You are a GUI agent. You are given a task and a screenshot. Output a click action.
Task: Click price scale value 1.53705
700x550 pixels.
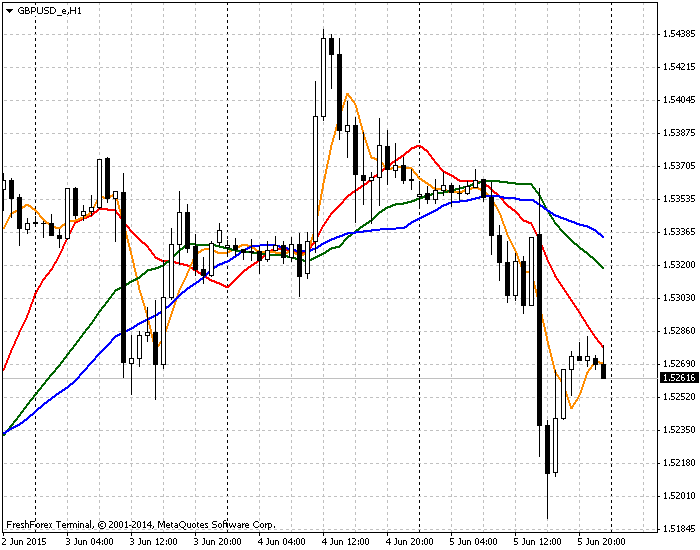pyautogui.click(x=679, y=166)
